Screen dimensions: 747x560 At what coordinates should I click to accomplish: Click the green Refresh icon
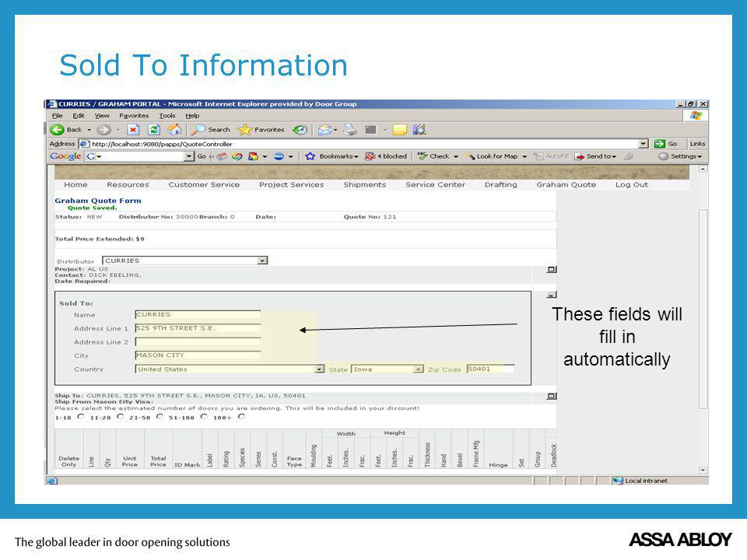click(154, 130)
